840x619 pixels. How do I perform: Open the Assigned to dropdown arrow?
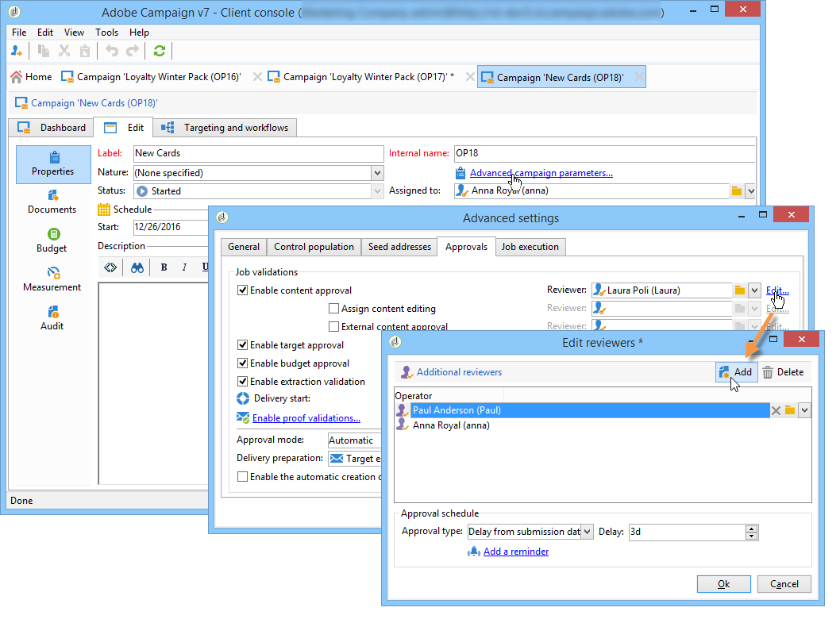pyautogui.click(x=750, y=191)
